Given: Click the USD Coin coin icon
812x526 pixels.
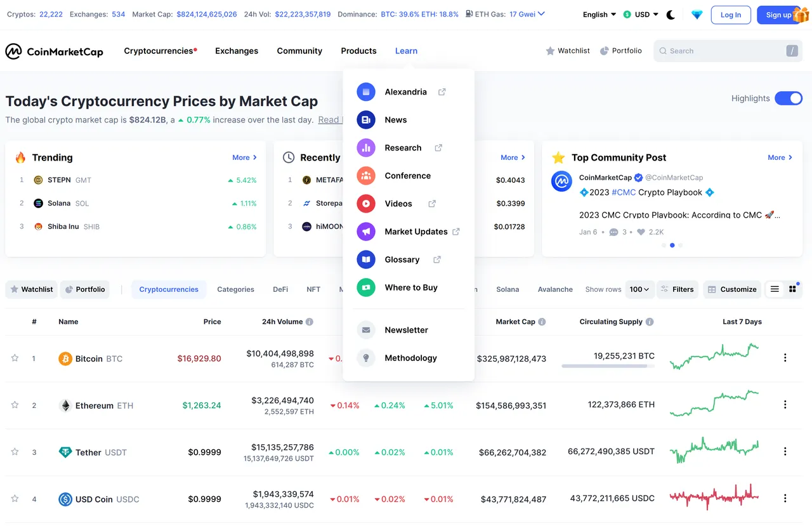Looking at the screenshot, I should (65, 499).
